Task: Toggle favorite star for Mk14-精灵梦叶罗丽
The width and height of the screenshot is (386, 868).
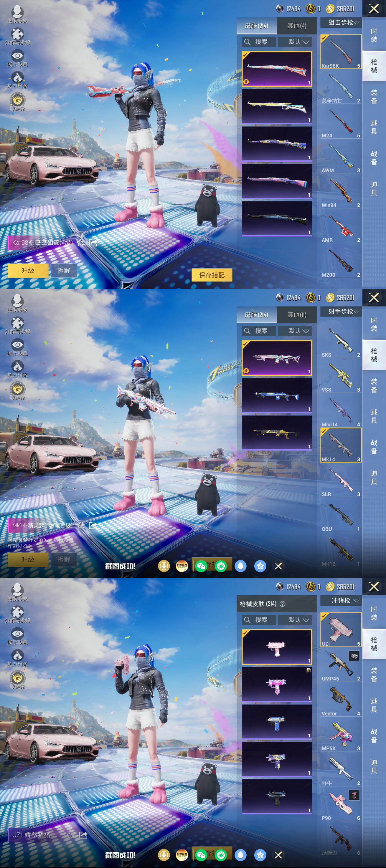Action: [x=80, y=525]
